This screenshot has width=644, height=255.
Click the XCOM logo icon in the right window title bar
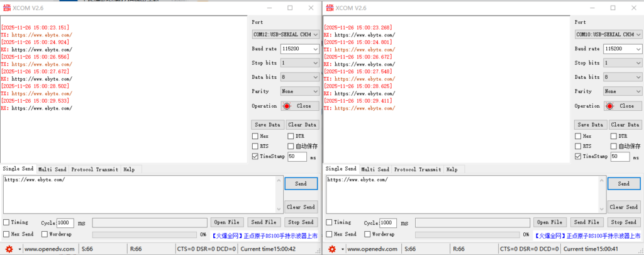click(329, 8)
